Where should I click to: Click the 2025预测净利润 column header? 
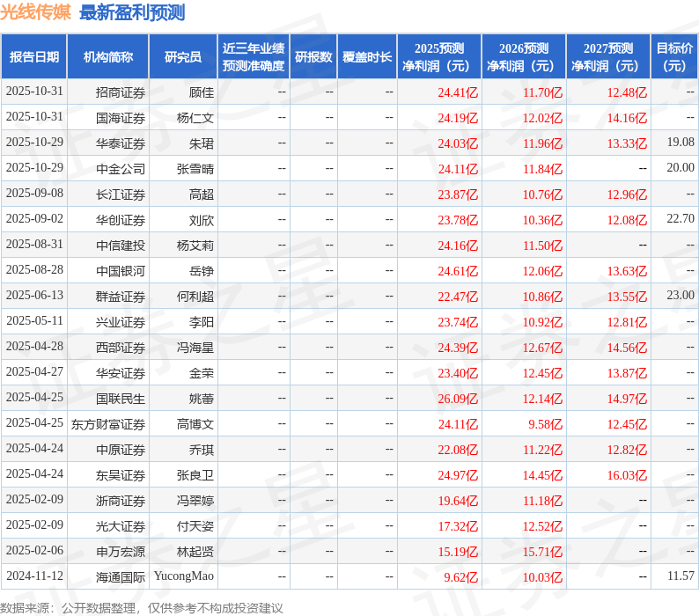(x=439, y=57)
